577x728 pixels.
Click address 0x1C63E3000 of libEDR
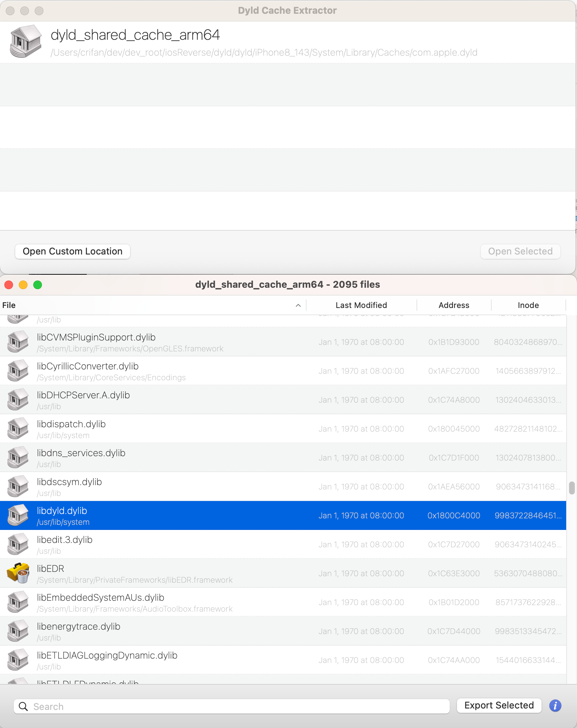tap(454, 573)
